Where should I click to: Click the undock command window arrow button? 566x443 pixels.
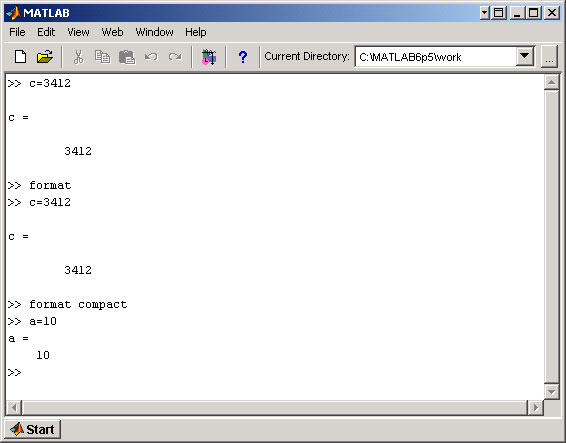[484, 13]
